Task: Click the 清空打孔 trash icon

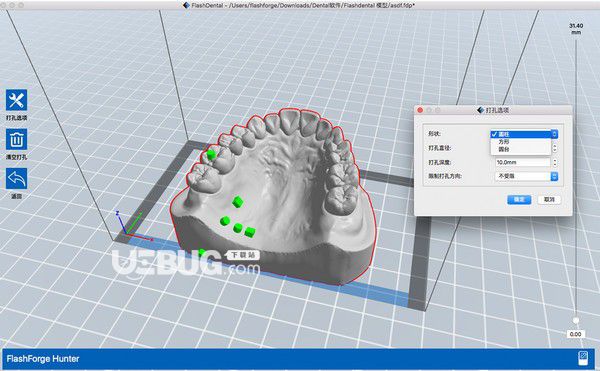Action: pyautogui.click(x=16, y=139)
